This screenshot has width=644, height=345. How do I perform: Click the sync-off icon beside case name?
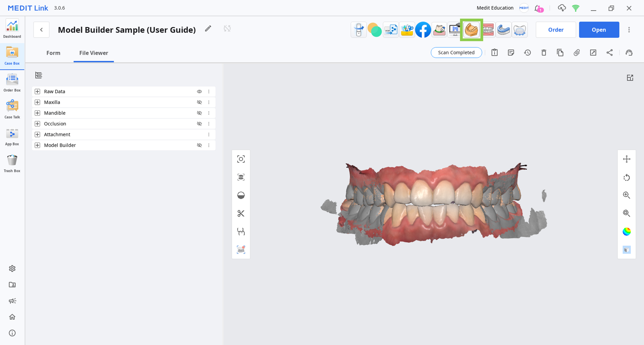(x=227, y=29)
